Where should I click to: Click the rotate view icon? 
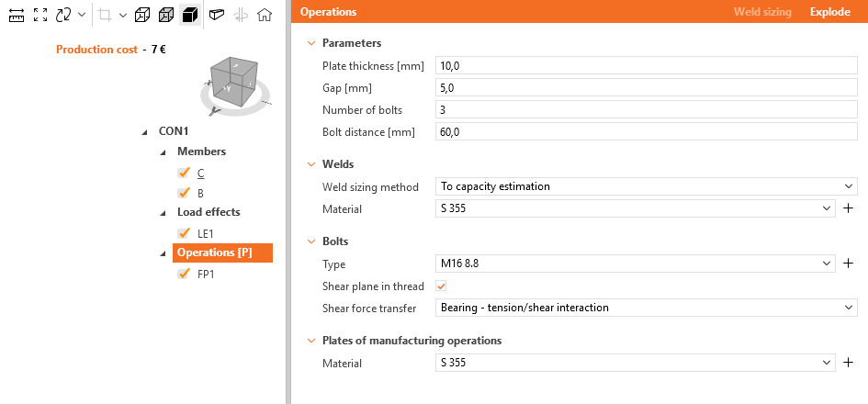[x=63, y=15]
